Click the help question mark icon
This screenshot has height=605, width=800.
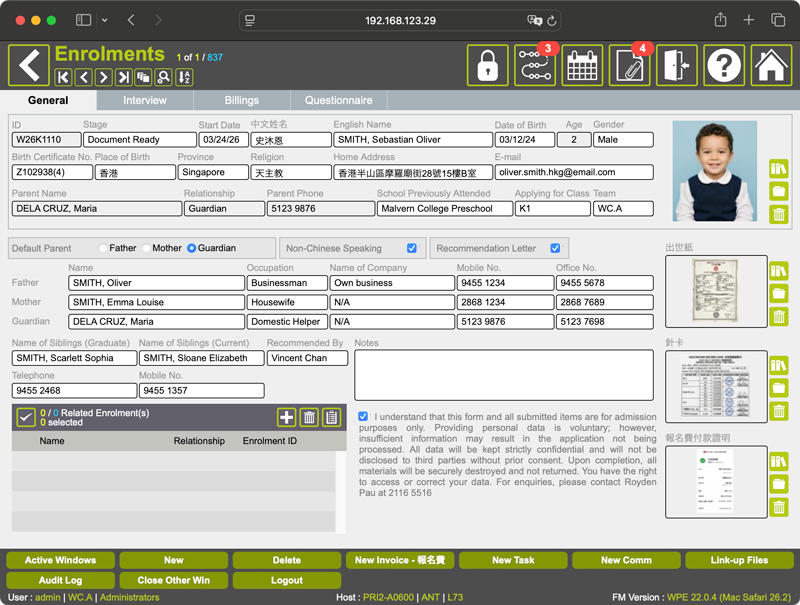(724, 66)
